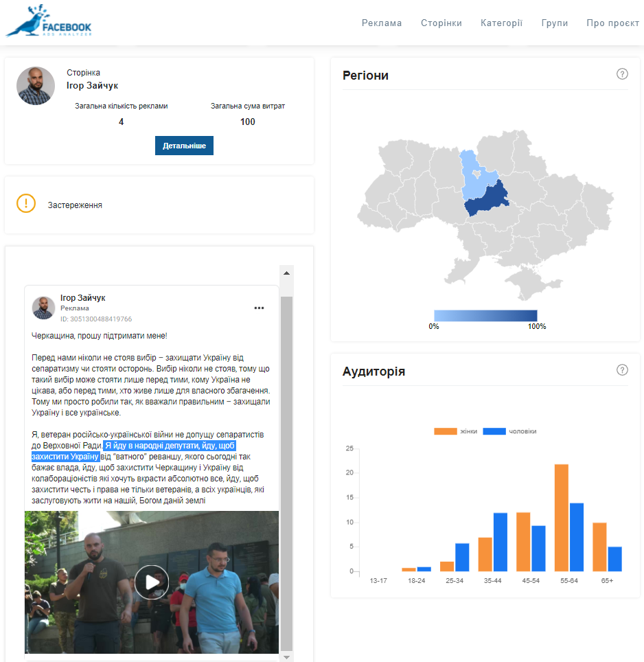Open the Сторінки menu item
This screenshot has height=662, width=644.
coord(441,23)
